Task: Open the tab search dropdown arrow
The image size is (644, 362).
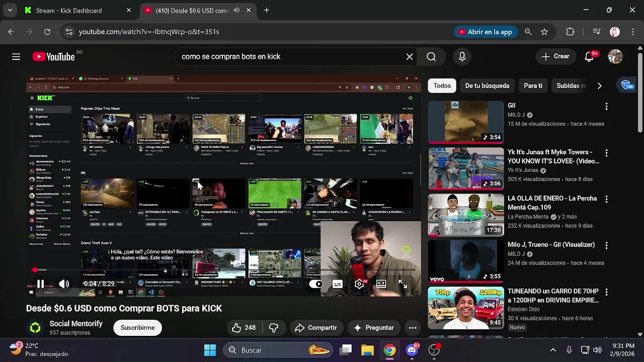Action: pyautogui.click(x=10, y=10)
